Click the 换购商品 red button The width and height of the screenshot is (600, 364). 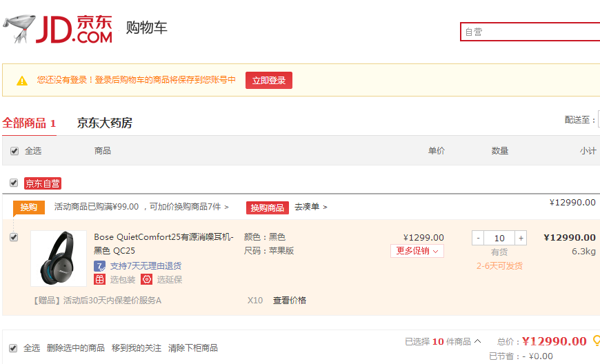268,208
